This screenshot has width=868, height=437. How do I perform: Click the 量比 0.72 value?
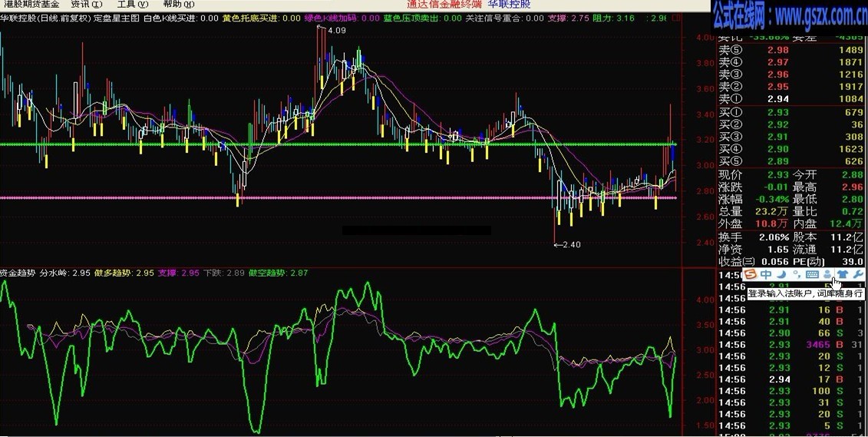[853, 211]
